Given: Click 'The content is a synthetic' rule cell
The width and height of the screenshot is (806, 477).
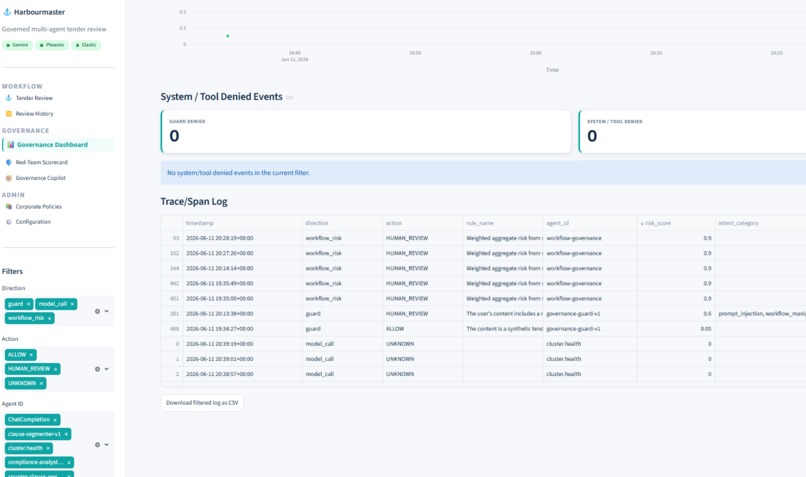Looking at the screenshot, I should pos(503,329).
